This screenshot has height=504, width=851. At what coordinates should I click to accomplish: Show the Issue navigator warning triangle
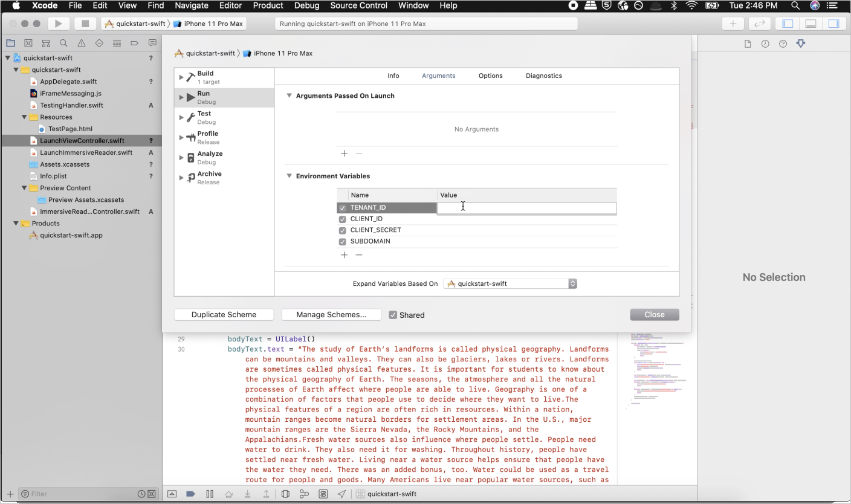[81, 43]
